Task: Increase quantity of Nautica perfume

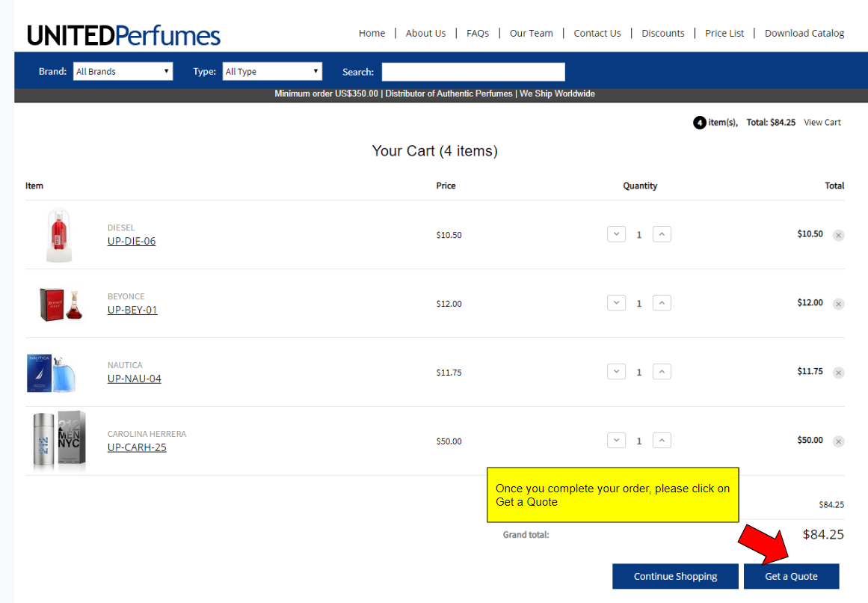Action: pos(662,372)
